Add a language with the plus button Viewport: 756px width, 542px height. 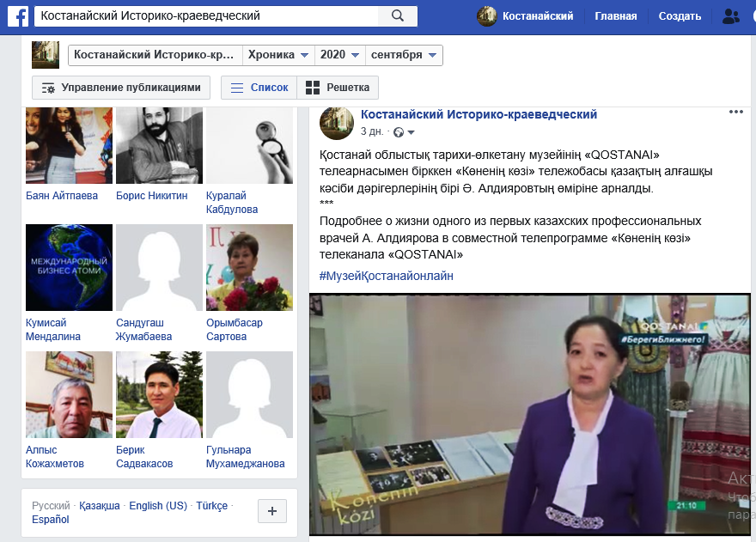point(272,511)
